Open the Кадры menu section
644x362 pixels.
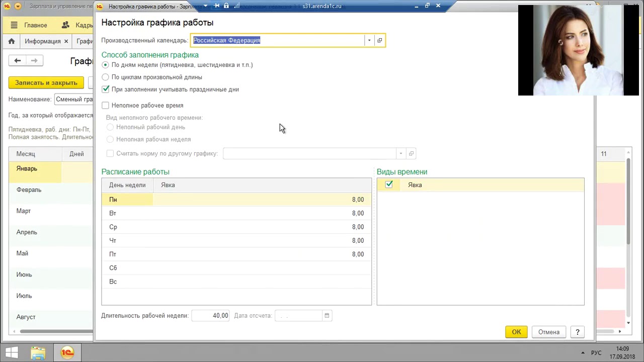(x=77, y=25)
